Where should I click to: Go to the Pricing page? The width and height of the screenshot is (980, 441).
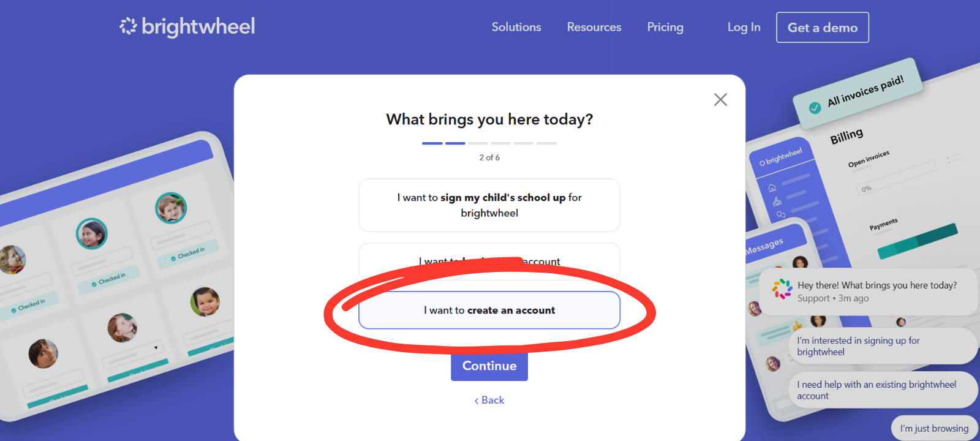tap(665, 27)
